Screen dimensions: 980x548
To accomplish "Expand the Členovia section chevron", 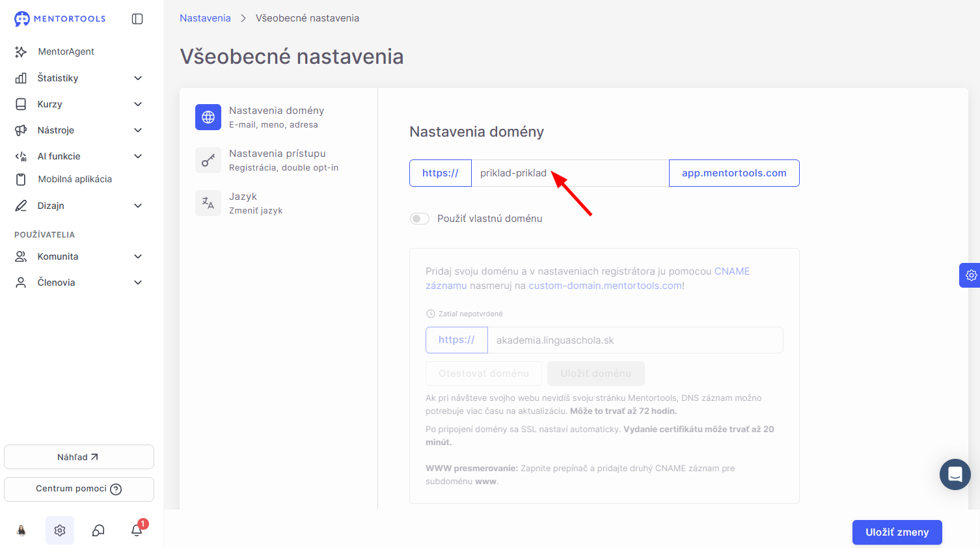I will (x=138, y=282).
